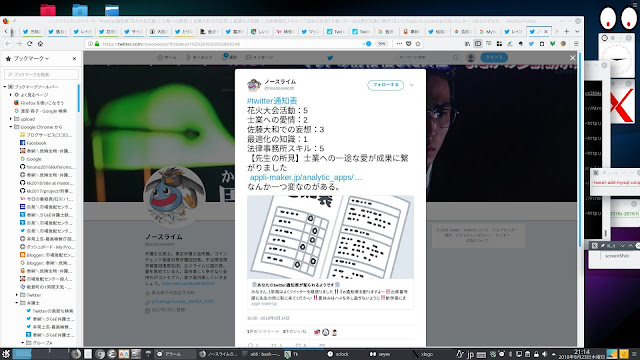This screenshot has width=640, height=360.
Task: Close the active Firefox tab
Action: [x=546, y=31]
